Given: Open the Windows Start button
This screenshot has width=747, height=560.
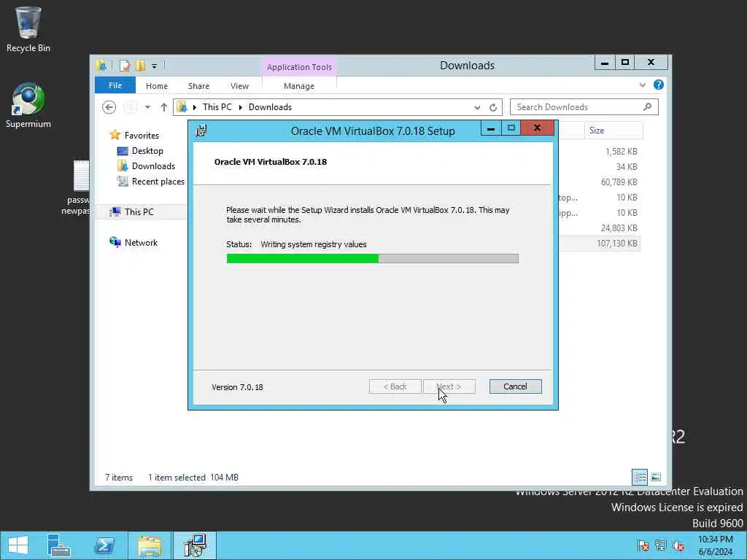Looking at the screenshot, I should [x=18, y=545].
